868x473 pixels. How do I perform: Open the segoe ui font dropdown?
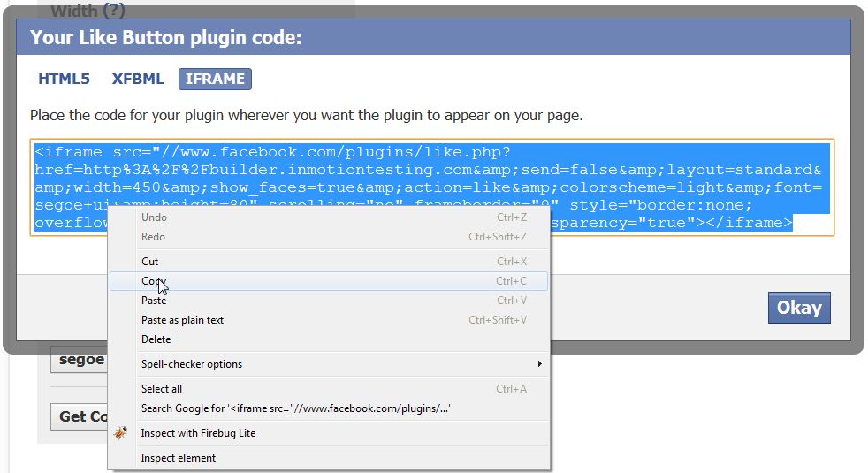point(79,360)
